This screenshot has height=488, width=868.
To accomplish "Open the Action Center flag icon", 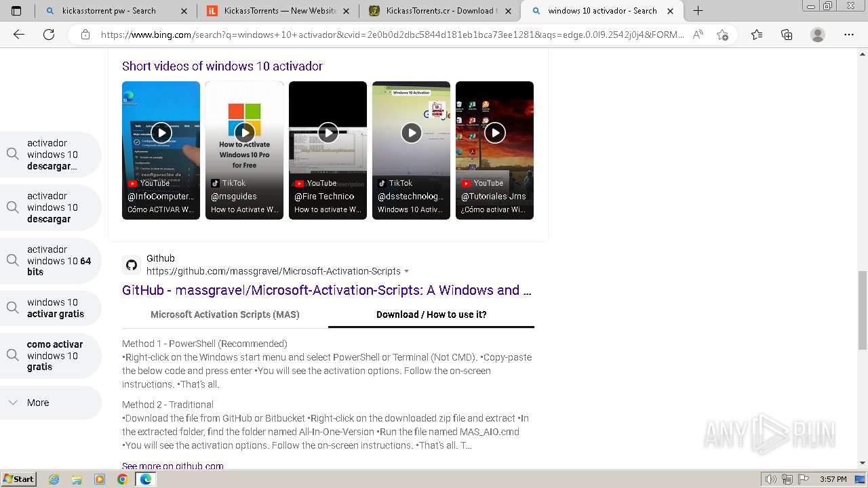I will 805,479.
